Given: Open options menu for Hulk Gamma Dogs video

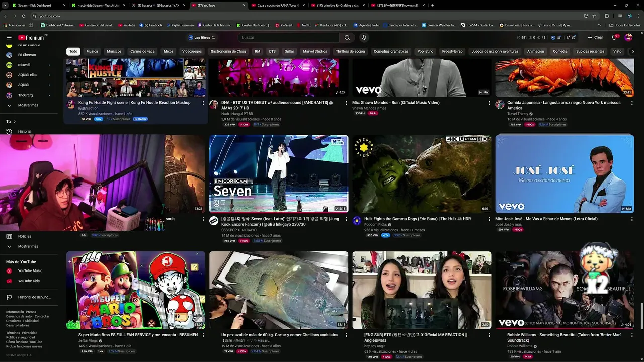Looking at the screenshot, I should 489,219.
